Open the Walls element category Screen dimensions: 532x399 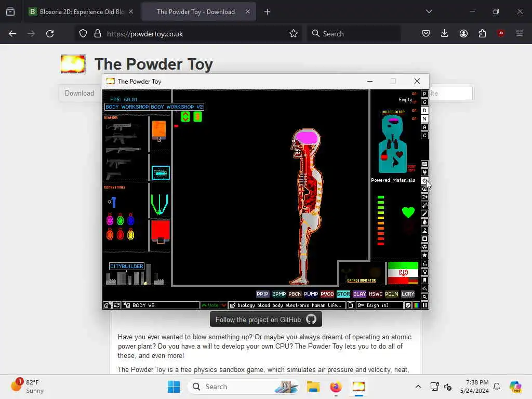[x=424, y=164]
